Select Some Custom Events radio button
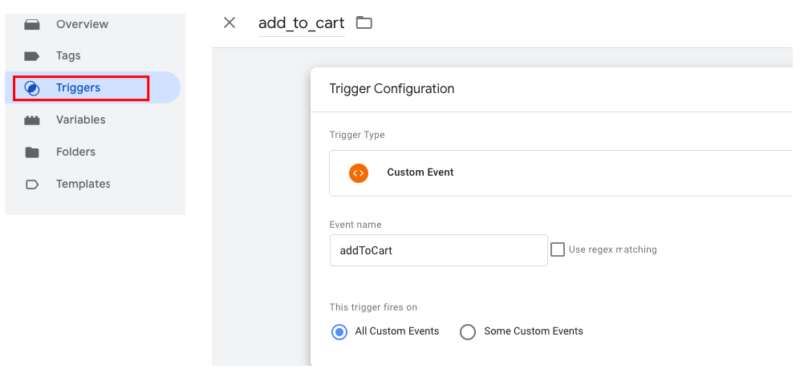Screen dimensions: 800x369 pos(467,332)
